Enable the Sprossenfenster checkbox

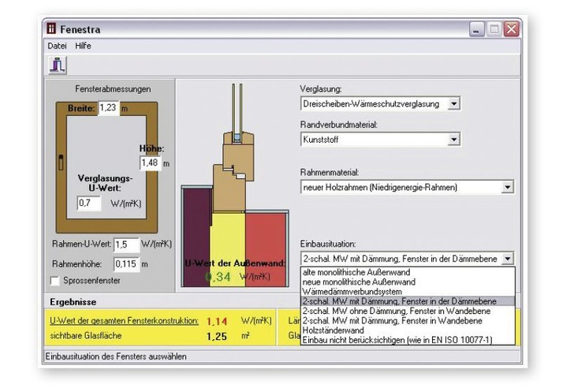55,280
